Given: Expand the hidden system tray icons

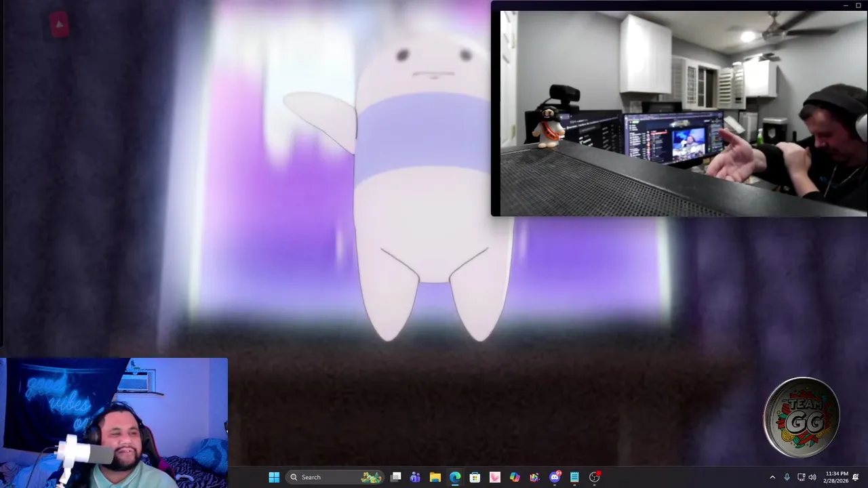Looking at the screenshot, I should [x=772, y=477].
